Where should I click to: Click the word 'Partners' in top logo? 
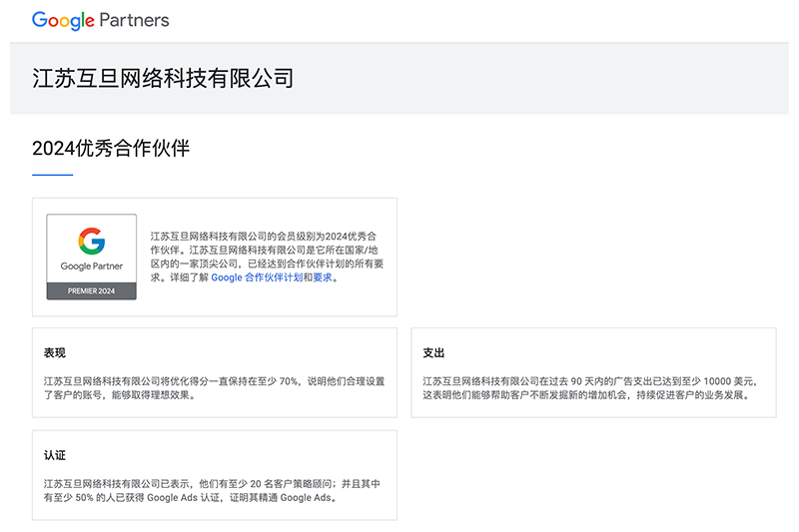[x=134, y=20]
